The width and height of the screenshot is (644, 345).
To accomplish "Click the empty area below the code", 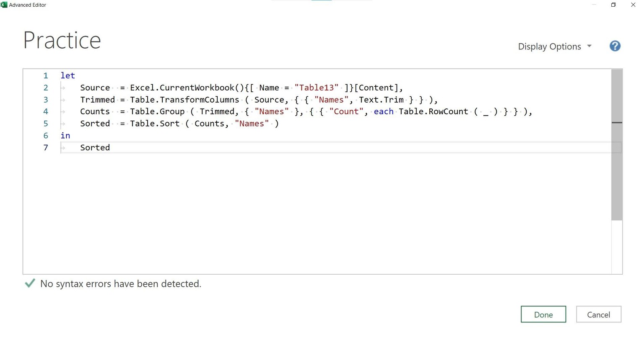I will (x=317, y=214).
